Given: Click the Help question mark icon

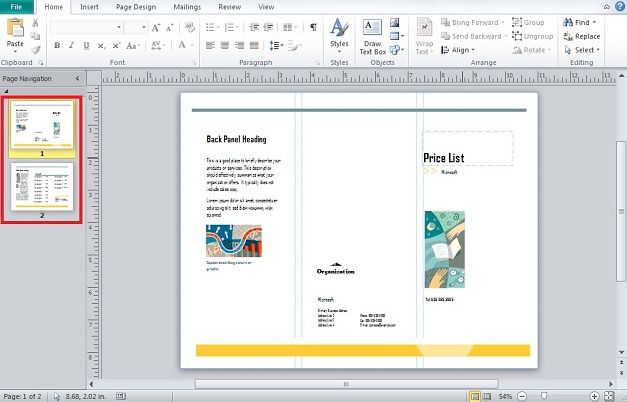Looking at the screenshot, I should click(620, 7).
